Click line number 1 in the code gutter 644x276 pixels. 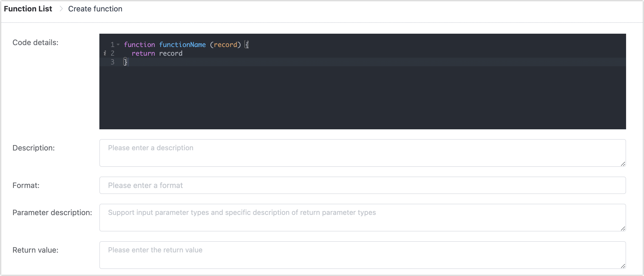click(x=112, y=45)
